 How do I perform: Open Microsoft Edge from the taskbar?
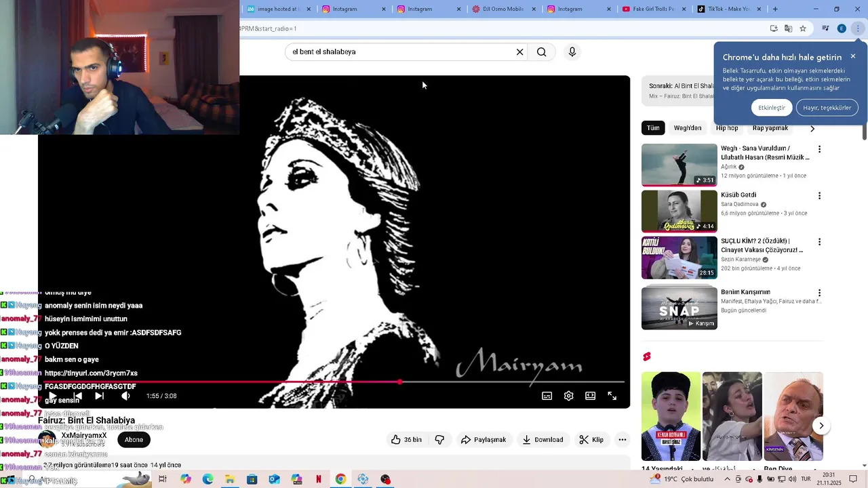(x=208, y=479)
